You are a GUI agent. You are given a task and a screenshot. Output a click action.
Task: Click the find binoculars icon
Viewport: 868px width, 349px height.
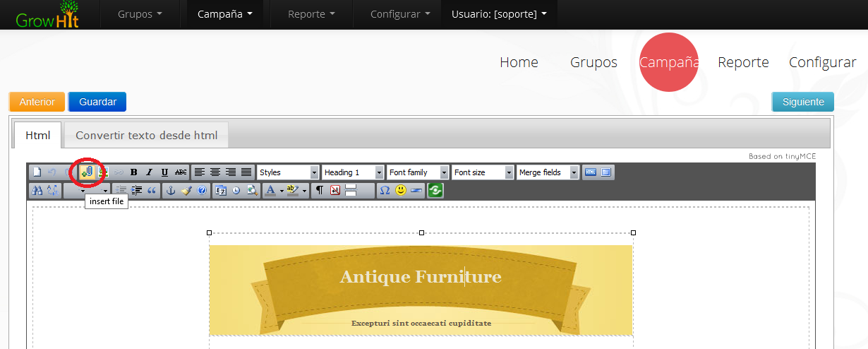pos(37,191)
